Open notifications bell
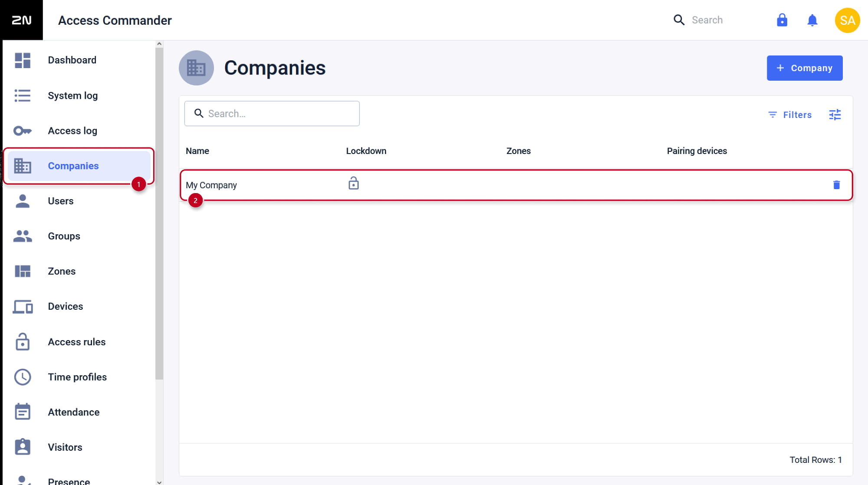Image resolution: width=868 pixels, height=485 pixels. pos(812,20)
